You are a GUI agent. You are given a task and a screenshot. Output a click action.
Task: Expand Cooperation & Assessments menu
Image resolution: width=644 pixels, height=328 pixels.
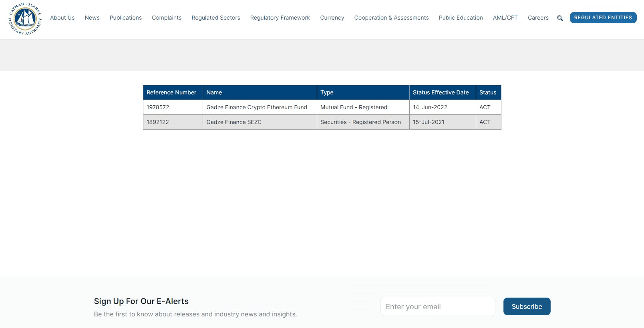[x=391, y=18]
